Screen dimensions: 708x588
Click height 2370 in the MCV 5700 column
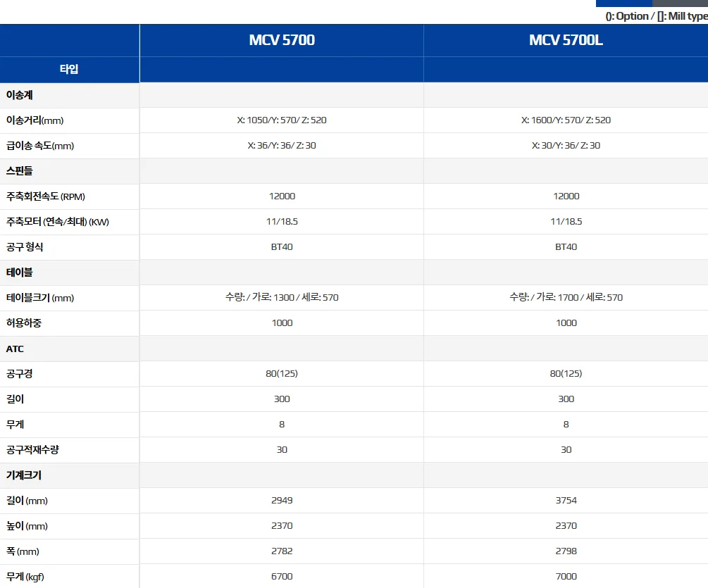(282, 526)
